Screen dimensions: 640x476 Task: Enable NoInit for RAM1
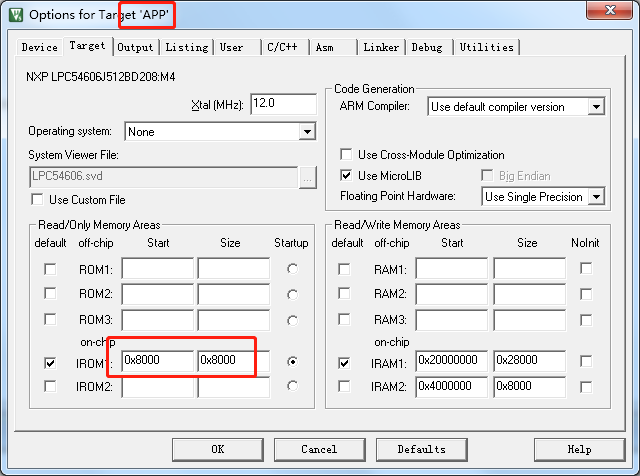point(586,269)
